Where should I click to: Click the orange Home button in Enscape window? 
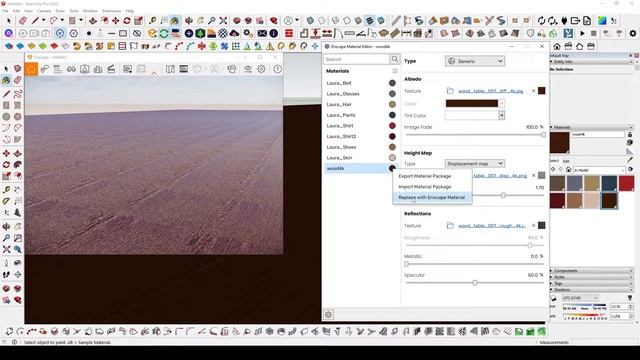coord(31,69)
